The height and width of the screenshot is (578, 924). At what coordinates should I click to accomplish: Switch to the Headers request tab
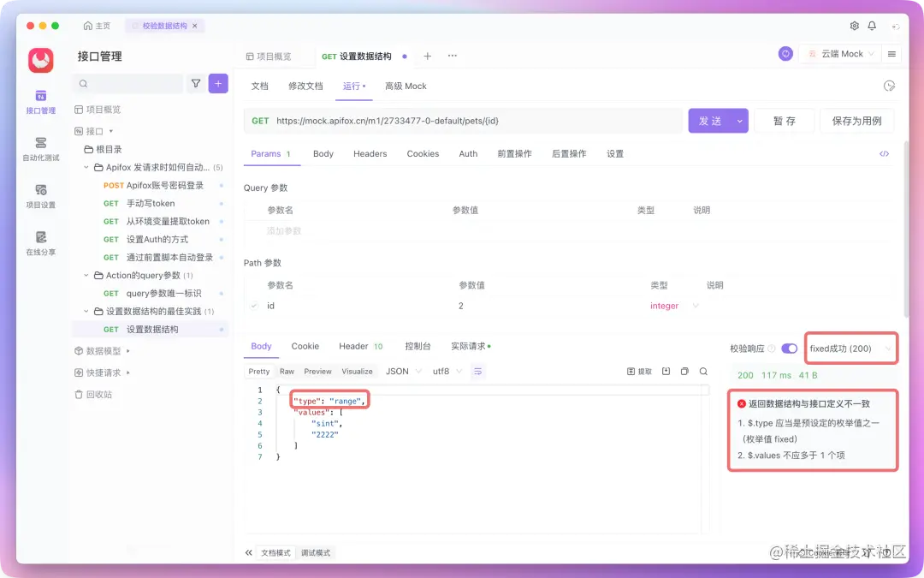370,154
